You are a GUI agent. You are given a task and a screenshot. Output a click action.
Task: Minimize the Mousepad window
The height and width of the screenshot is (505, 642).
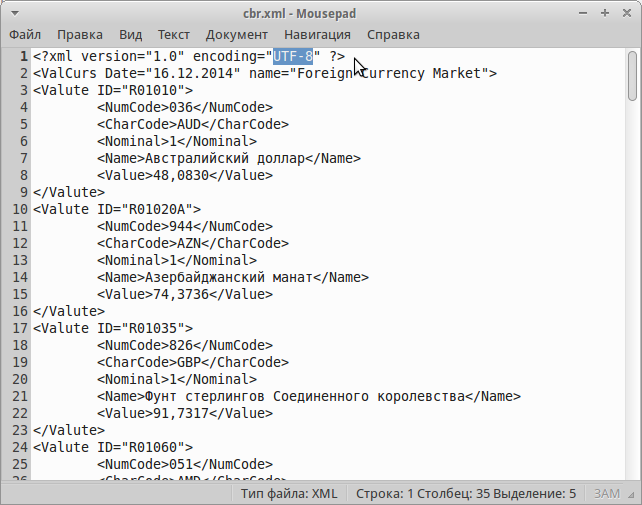click(x=583, y=14)
